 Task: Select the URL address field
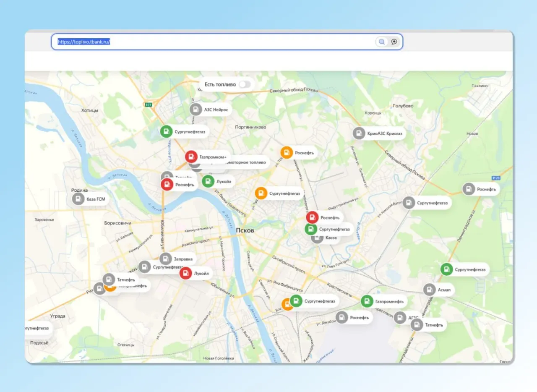coord(227,42)
